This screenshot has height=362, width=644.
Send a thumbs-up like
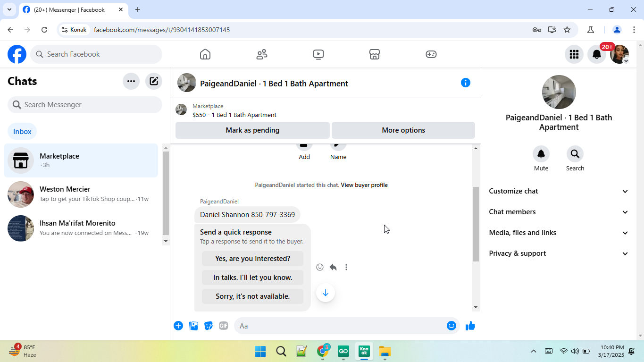[470, 326]
